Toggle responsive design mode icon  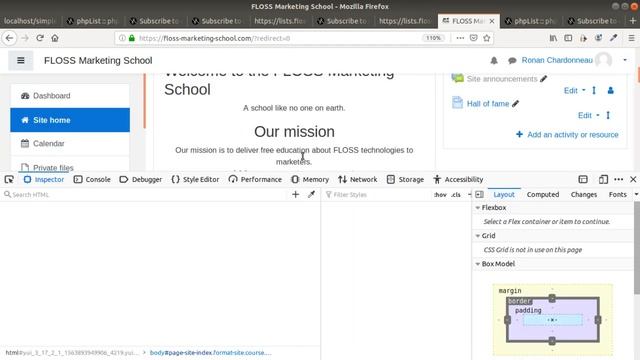[603, 179]
